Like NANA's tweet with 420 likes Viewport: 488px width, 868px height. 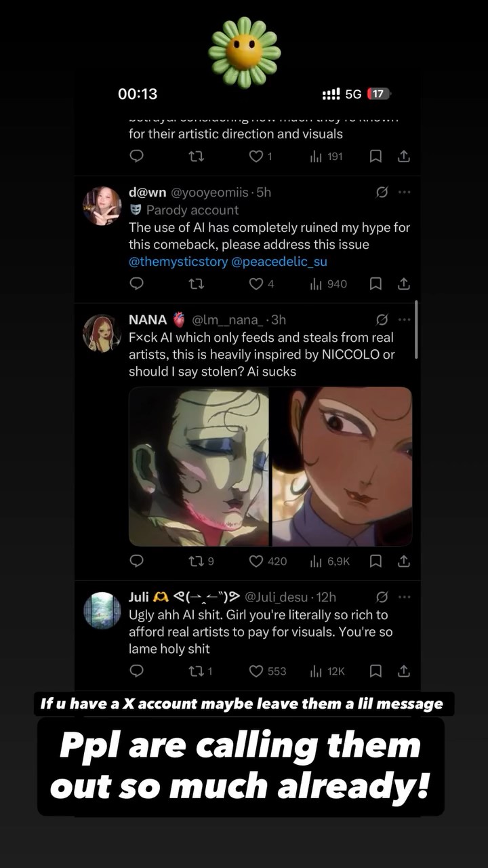pyautogui.click(x=256, y=561)
